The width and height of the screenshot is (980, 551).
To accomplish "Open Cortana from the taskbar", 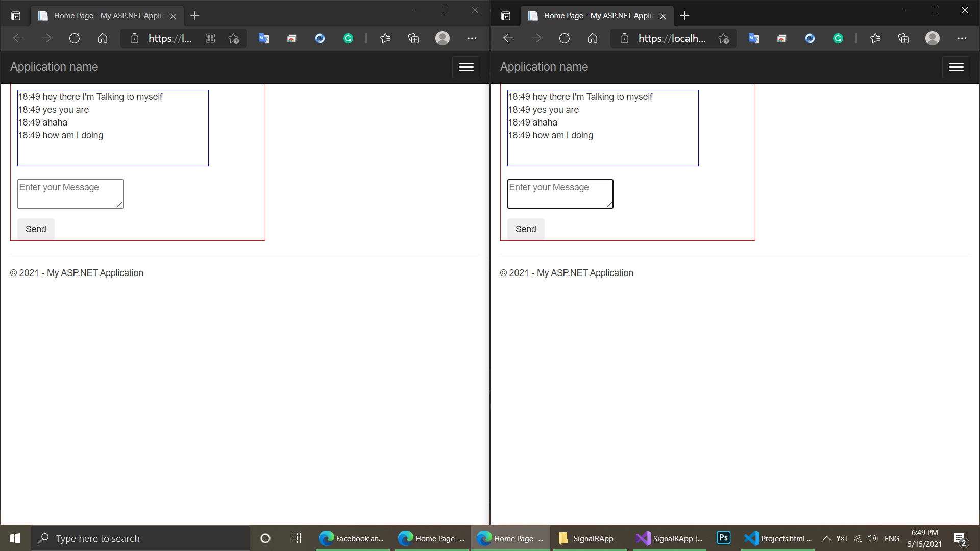I will [265, 538].
